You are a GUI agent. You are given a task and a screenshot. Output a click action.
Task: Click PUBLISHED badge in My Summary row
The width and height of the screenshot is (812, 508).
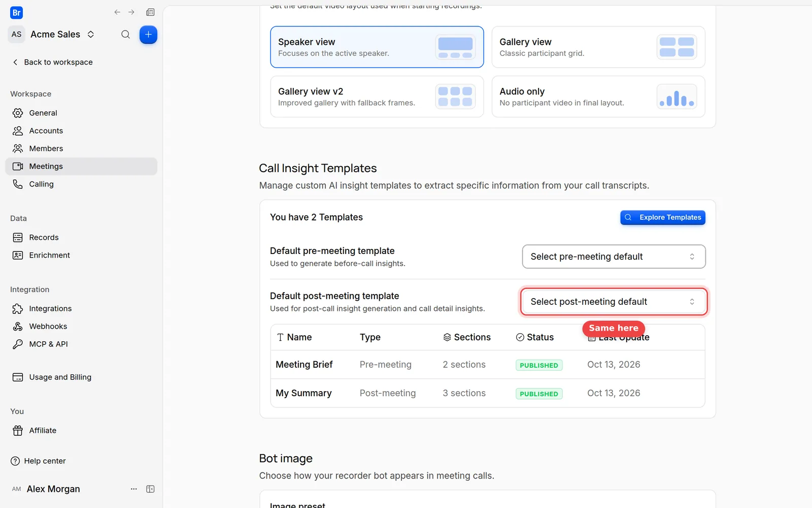[539, 394]
